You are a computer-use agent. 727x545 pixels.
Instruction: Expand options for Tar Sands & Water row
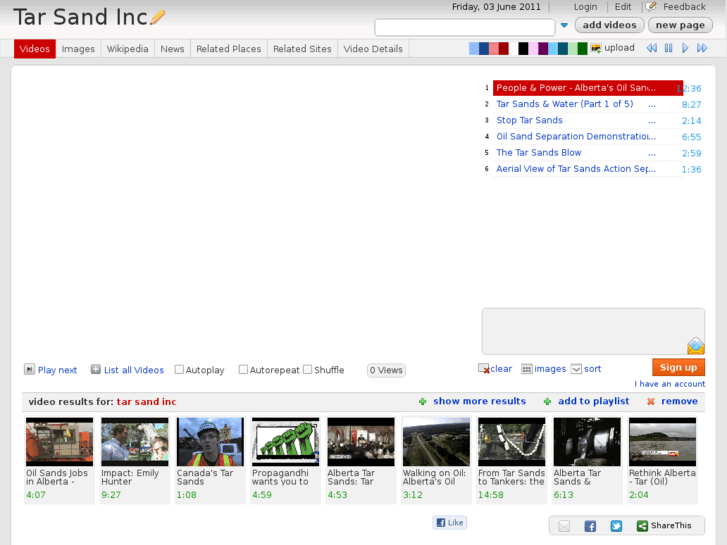(652, 104)
